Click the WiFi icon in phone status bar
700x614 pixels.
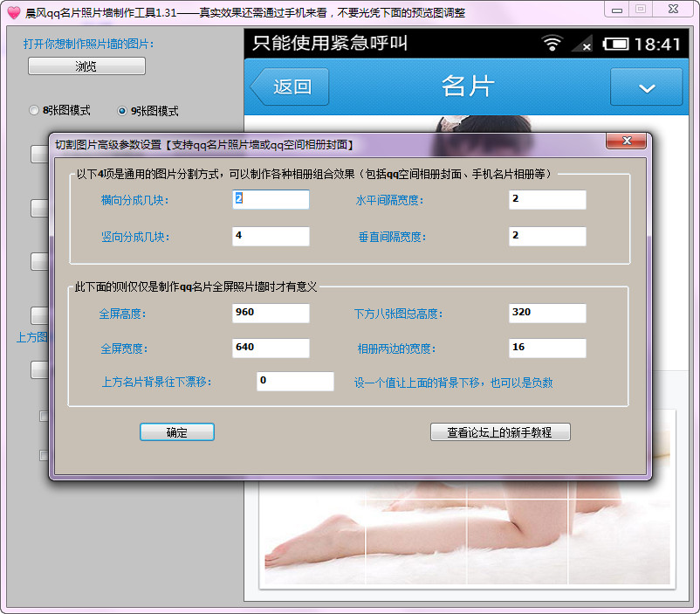coord(552,44)
